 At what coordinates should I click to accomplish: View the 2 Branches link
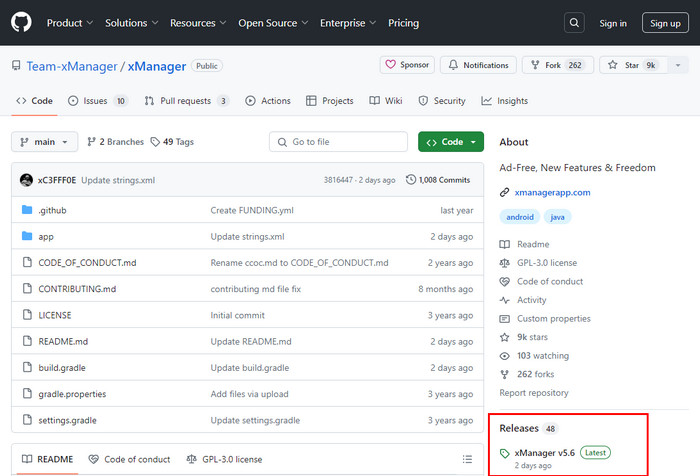coord(116,142)
